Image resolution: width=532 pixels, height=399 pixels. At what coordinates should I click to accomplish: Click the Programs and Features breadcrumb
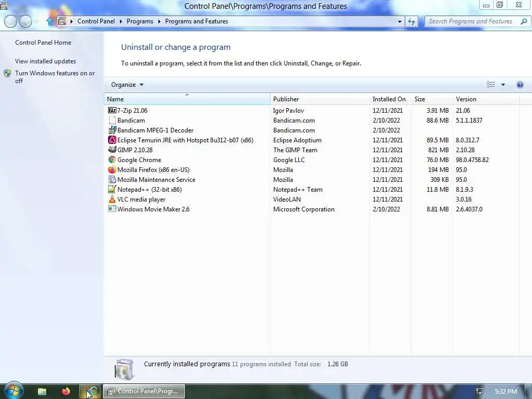196,21
